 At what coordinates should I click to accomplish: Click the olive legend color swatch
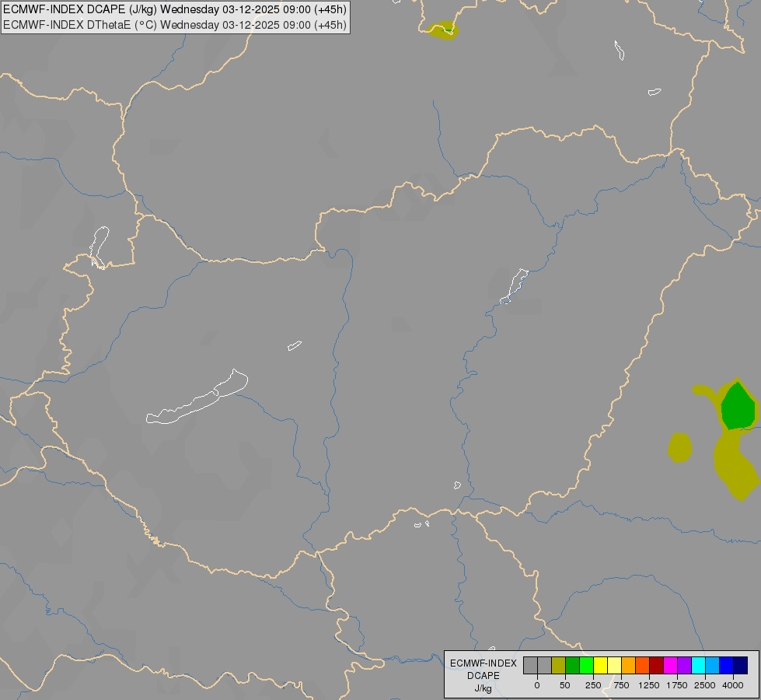pyautogui.click(x=558, y=666)
